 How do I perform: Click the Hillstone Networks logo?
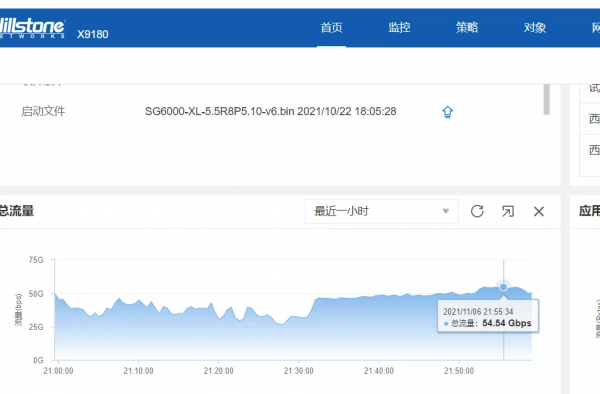[x=32, y=28]
